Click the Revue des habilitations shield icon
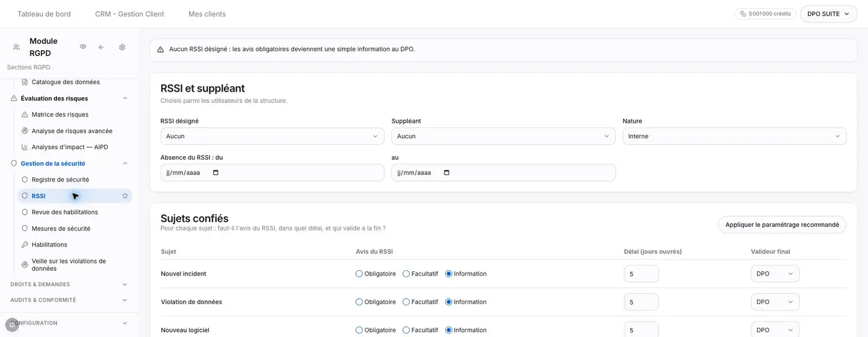 tap(25, 212)
